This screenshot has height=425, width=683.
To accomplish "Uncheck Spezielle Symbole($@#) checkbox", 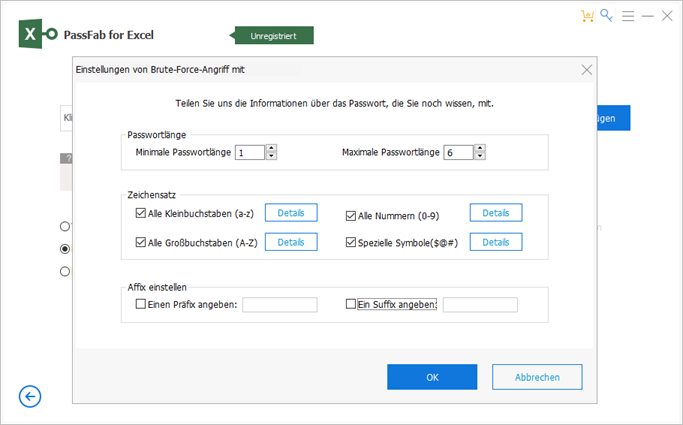I will [x=351, y=242].
